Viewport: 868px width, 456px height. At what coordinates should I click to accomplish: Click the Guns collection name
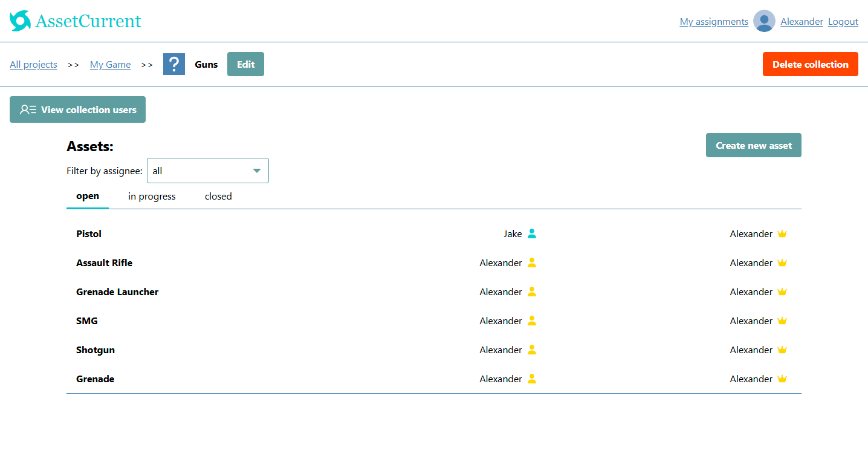pyautogui.click(x=206, y=65)
